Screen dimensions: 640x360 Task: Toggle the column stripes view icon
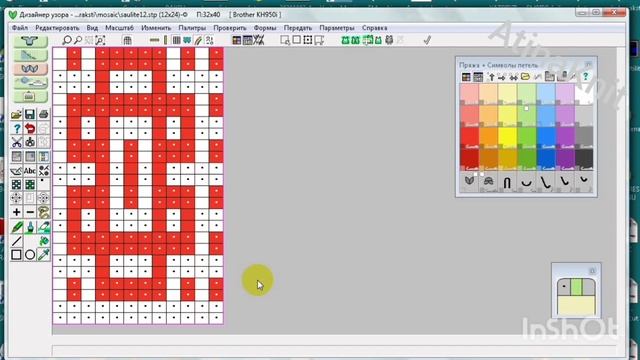point(176,40)
